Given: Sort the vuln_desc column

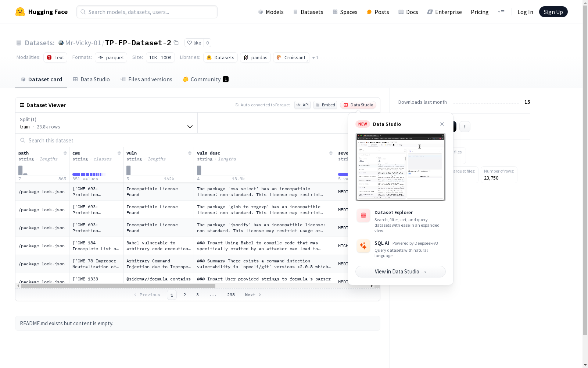Looking at the screenshot, I should pos(331,153).
